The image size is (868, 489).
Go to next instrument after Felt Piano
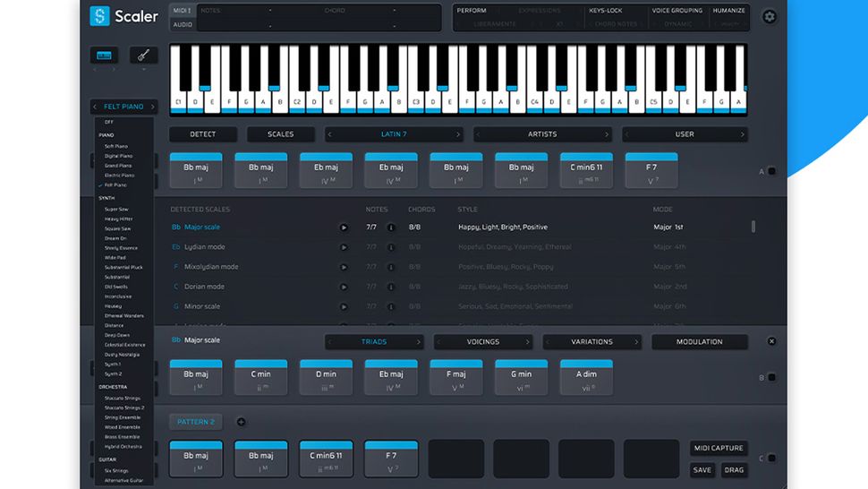coord(153,107)
